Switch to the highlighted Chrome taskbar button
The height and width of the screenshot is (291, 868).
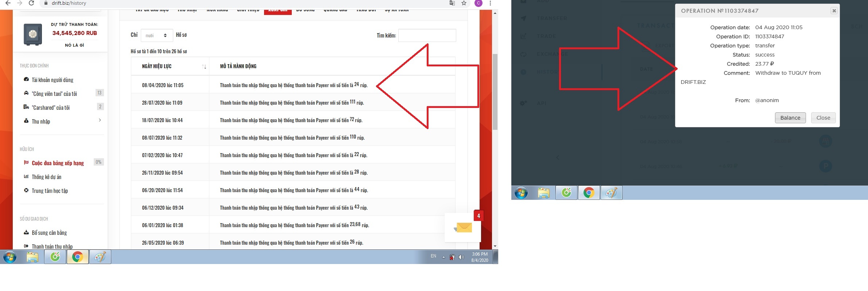(77, 257)
